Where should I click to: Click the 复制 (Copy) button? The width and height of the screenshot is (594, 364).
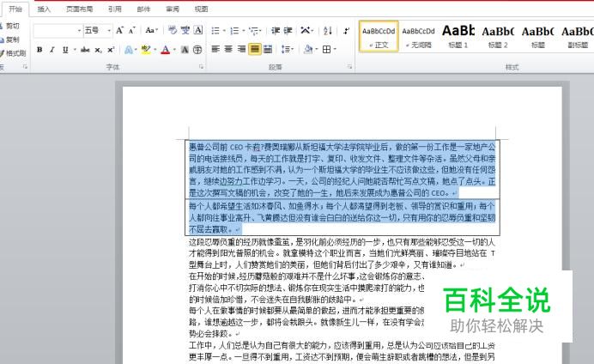point(9,39)
